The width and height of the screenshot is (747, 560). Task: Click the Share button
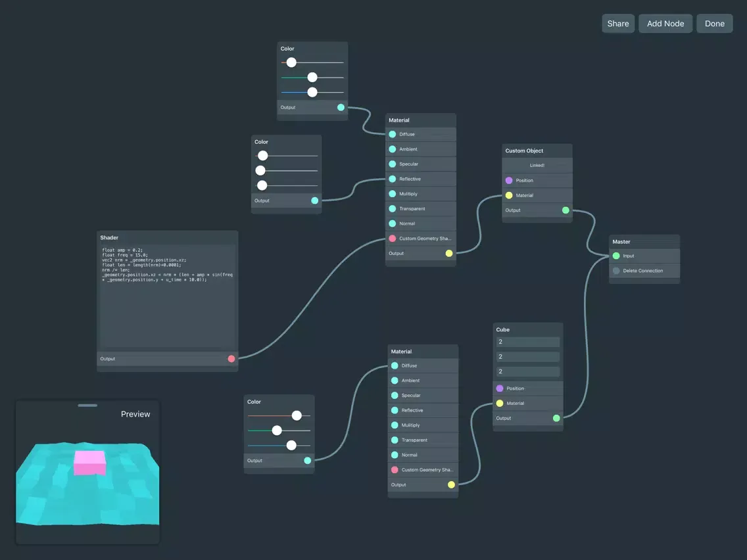click(x=618, y=24)
